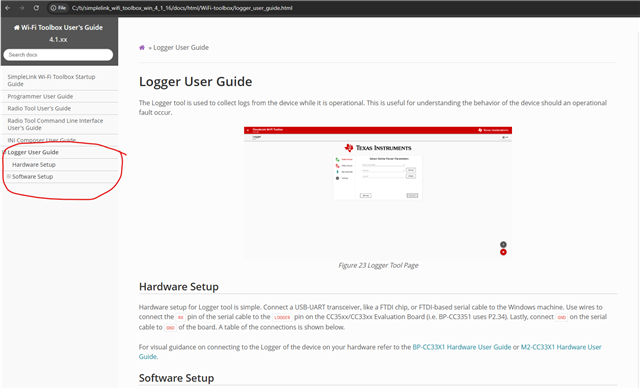Click the Software Setup section heading
The height and width of the screenshot is (389, 640).
point(176,378)
